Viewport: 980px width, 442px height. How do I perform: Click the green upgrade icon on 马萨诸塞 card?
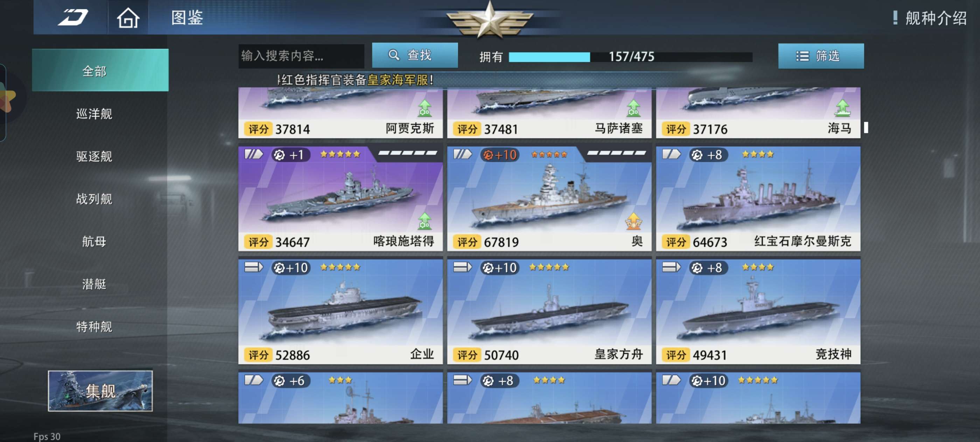click(x=633, y=108)
